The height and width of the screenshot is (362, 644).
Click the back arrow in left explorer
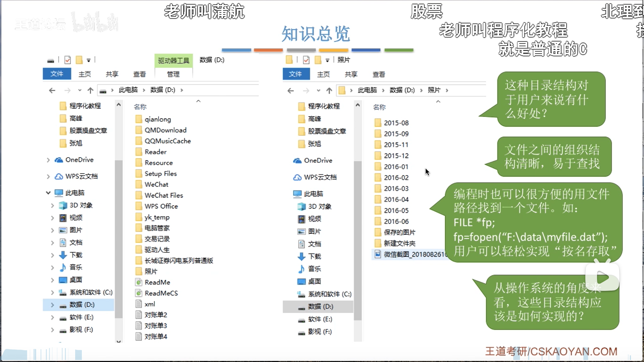click(x=52, y=90)
